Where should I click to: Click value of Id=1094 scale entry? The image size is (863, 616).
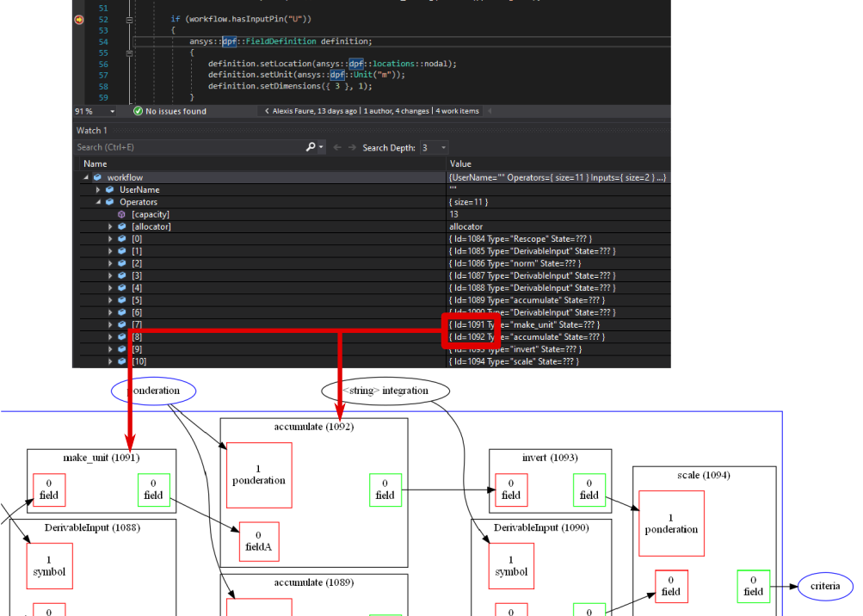514,361
